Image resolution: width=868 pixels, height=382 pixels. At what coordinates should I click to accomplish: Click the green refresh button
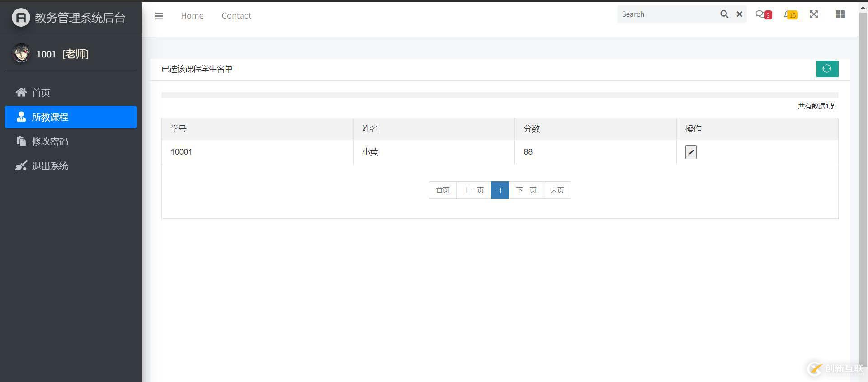pyautogui.click(x=827, y=69)
